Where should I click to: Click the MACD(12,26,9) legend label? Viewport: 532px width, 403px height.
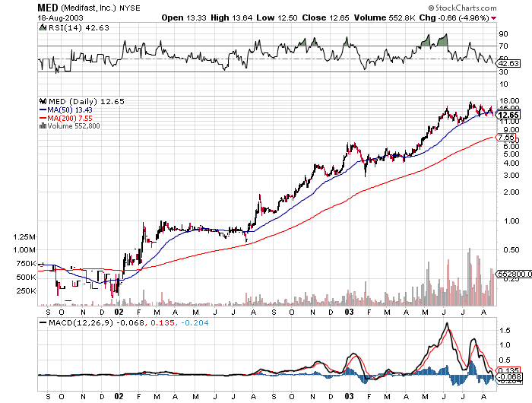pyautogui.click(x=81, y=323)
